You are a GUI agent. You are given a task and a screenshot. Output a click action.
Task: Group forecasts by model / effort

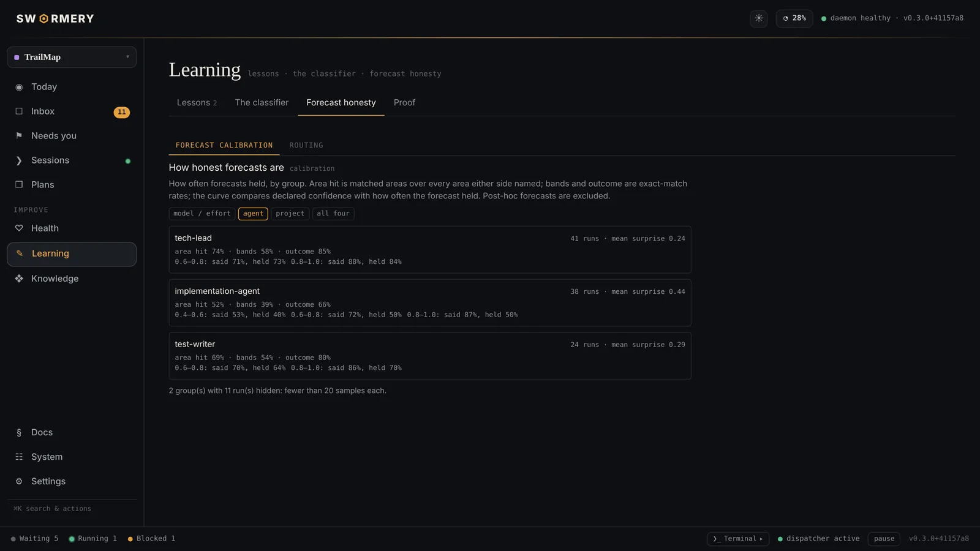click(202, 214)
